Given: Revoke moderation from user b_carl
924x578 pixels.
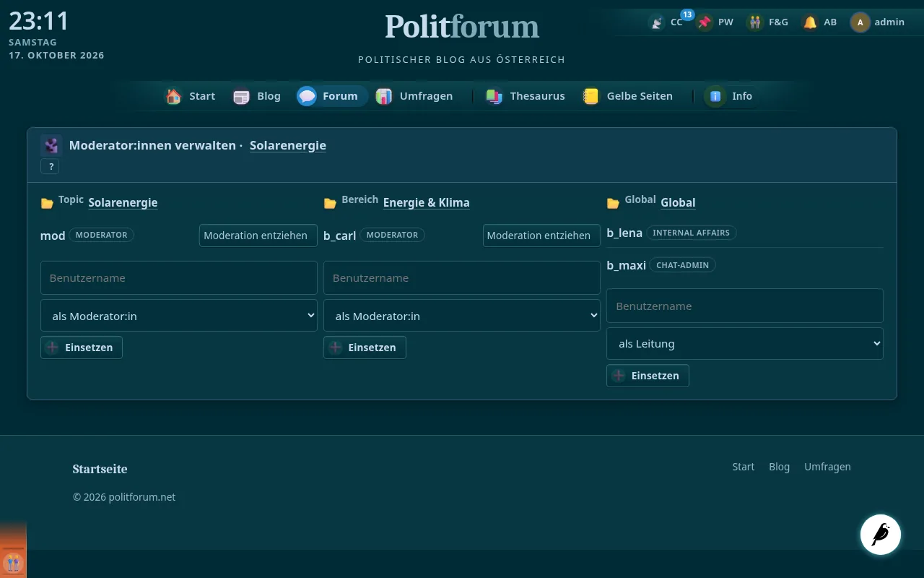Looking at the screenshot, I should tap(541, 236).
